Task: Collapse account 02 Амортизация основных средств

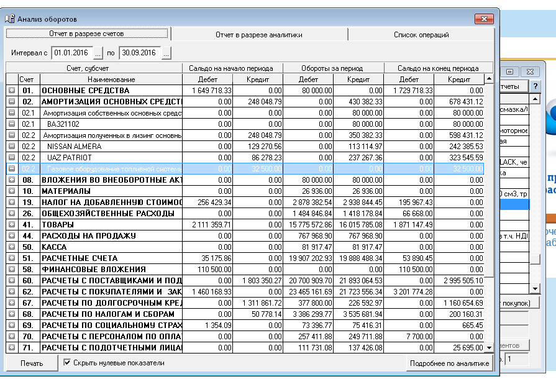Action: (x=12, y=102)
